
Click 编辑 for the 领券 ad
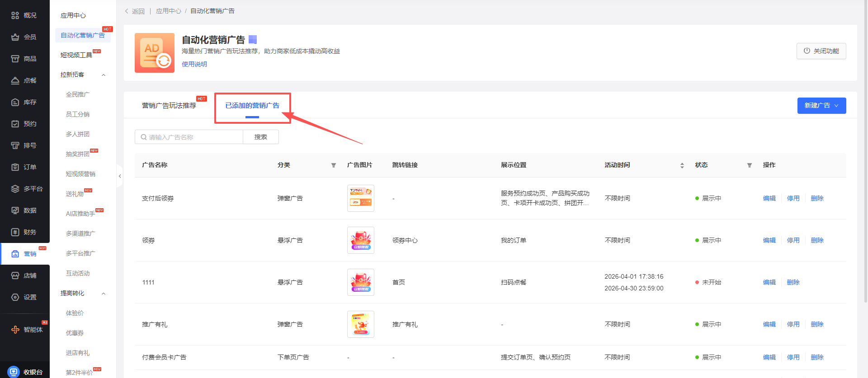coord(769,240)
